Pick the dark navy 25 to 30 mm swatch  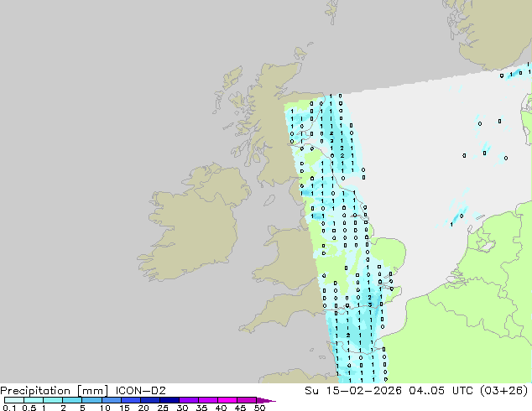[x=169, y=400]
